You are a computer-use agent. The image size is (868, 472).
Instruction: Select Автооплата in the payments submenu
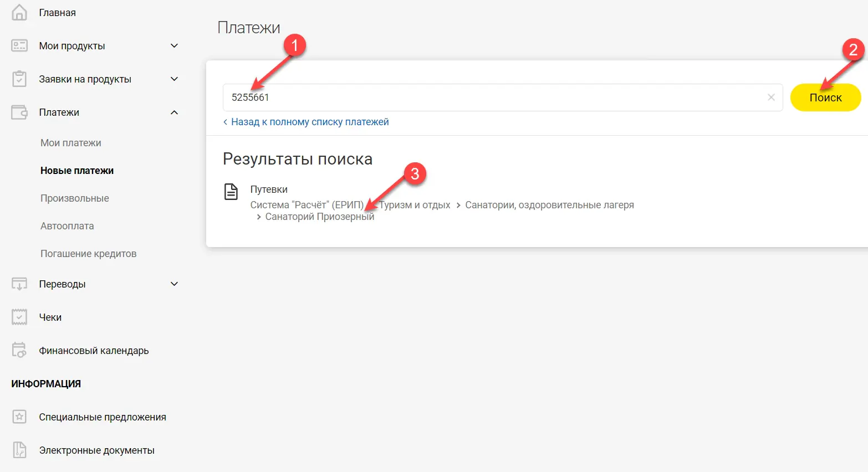[67, 226]
